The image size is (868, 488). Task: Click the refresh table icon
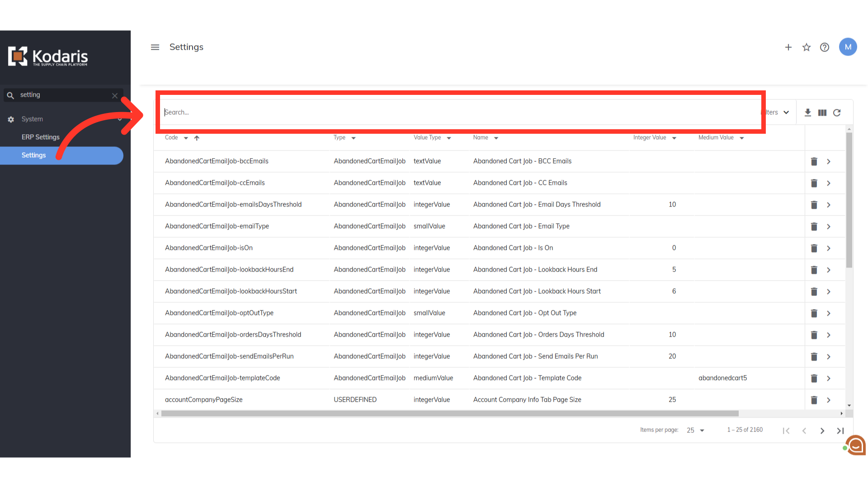point(837,113)
